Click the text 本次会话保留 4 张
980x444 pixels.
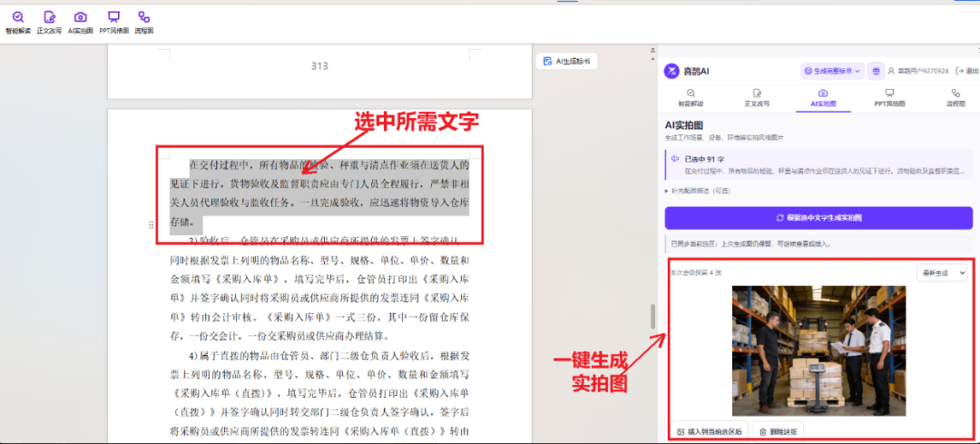(x=696, y=272)
